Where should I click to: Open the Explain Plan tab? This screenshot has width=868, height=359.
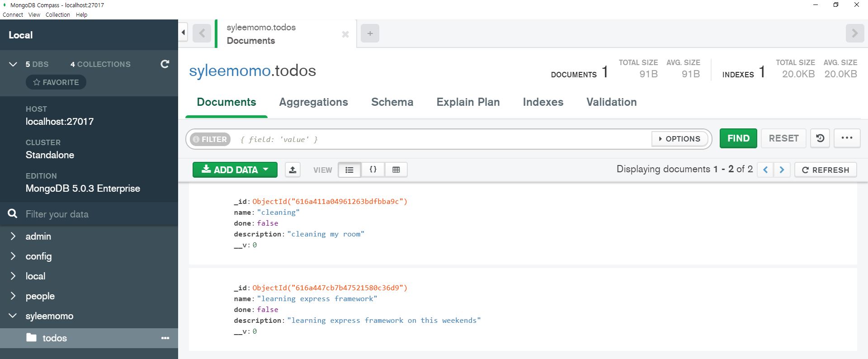468,102
